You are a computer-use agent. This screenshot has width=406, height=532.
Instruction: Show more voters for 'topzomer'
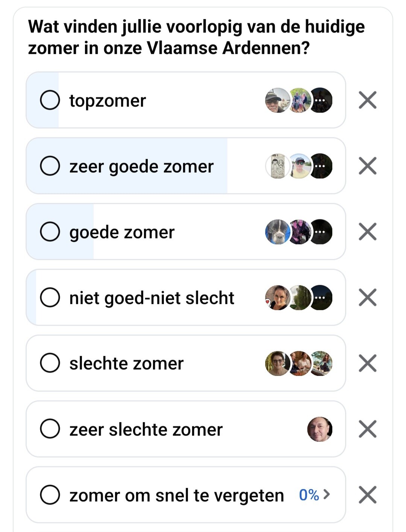pos(321,100)
